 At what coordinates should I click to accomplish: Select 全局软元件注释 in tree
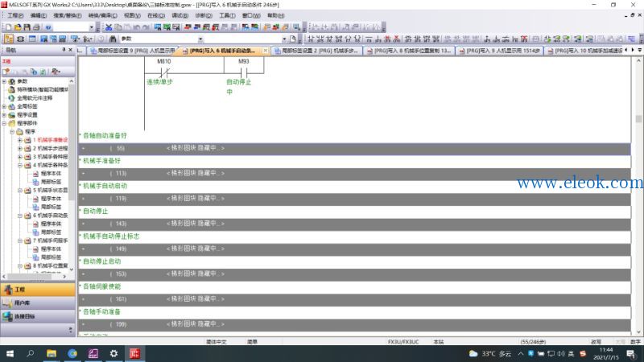click(x=35, y=98)
